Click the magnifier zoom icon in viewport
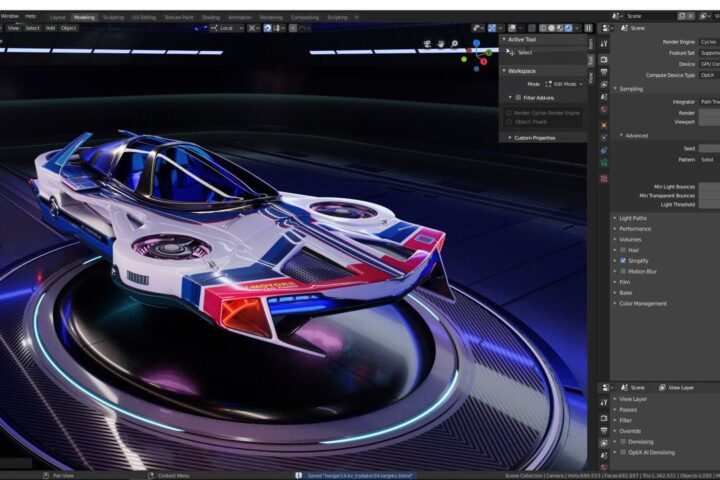The width and height of the screenshot is (720, 480). (454, 44)
